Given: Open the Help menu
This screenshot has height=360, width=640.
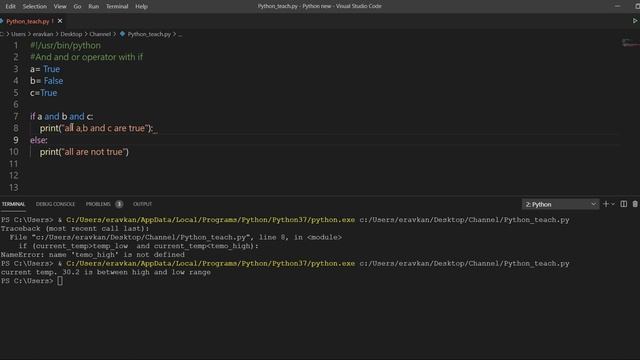Looking at the screenshot, I should pos(141,6).
